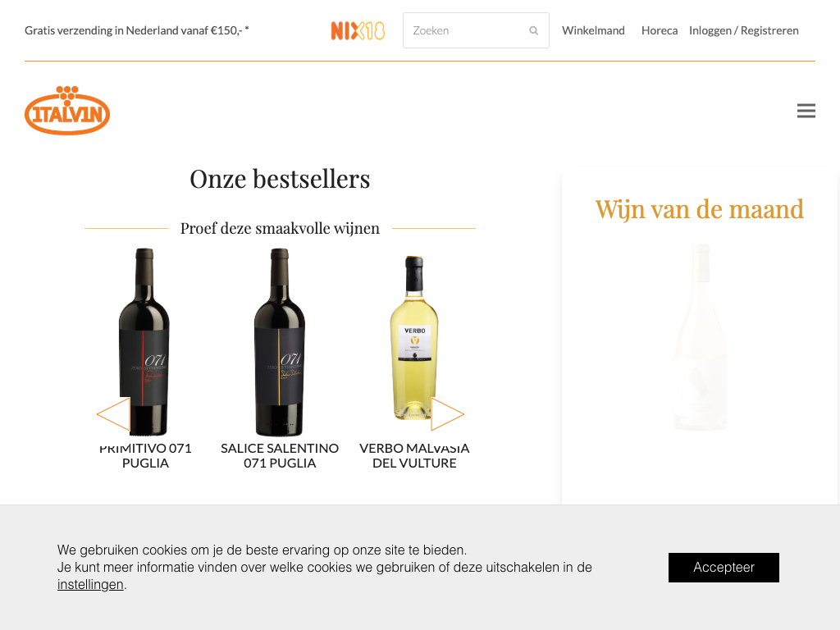
Task: Click the search magnifier icon
Action: (533, 30)
